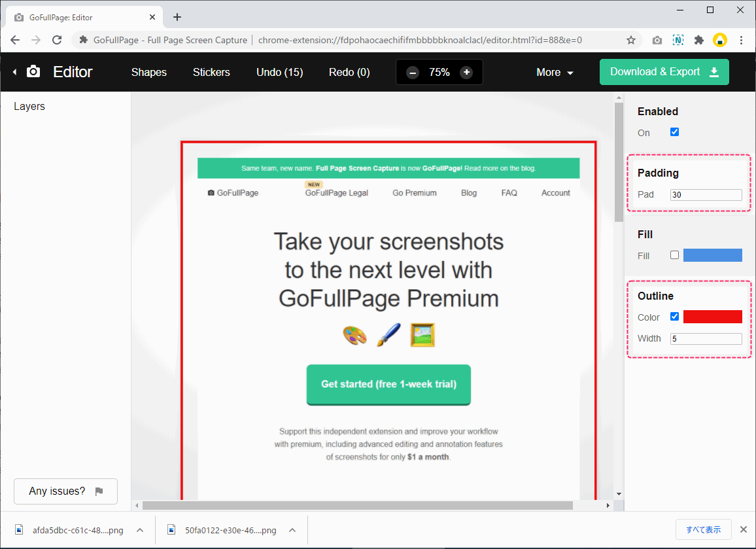Click the zoom out minus button
756x549 pixels.
(412, 73)
